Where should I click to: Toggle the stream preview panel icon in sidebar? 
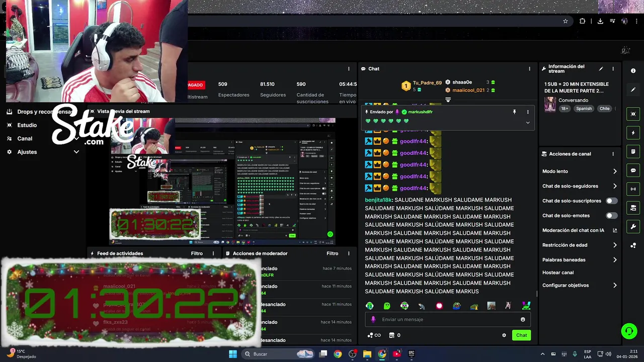coord(633,114)
